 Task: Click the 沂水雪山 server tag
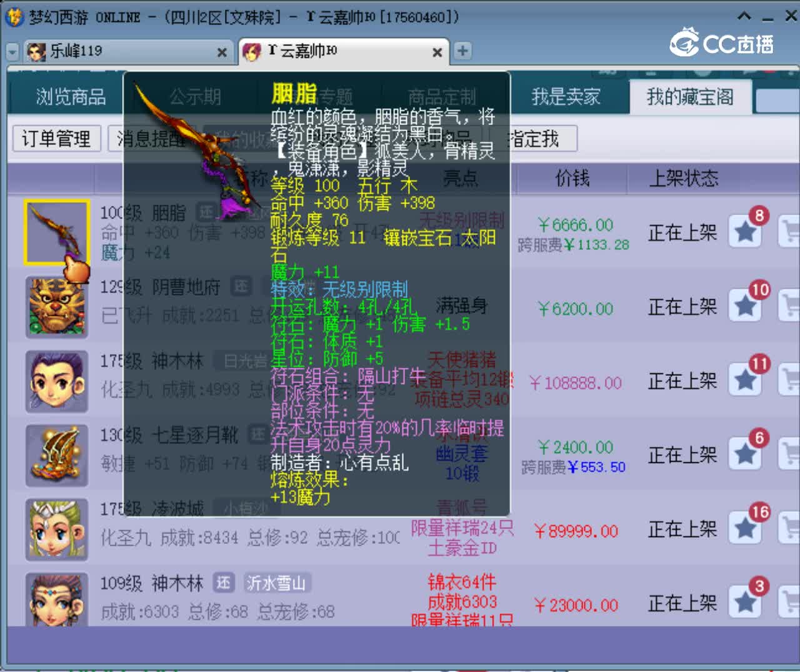pyautogui.click(x=276, y=583)
